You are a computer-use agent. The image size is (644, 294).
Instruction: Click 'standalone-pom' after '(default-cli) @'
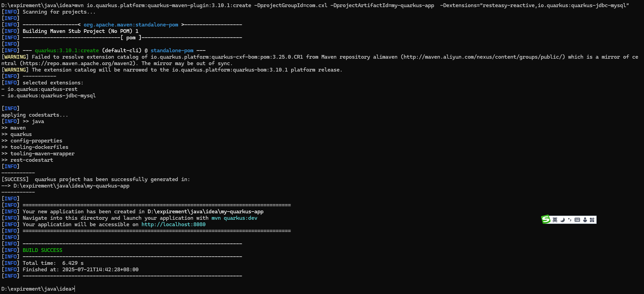[x=172, y=51]
